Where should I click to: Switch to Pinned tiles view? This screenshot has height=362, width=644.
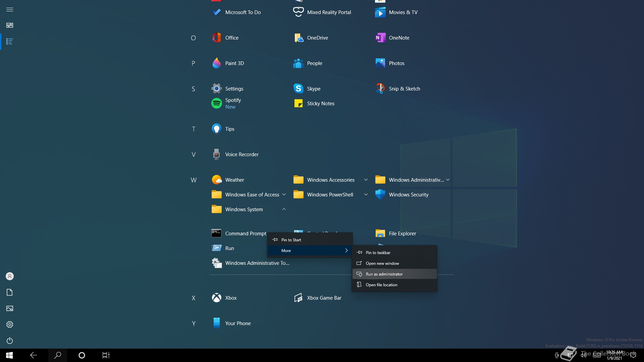coord(10,25)
